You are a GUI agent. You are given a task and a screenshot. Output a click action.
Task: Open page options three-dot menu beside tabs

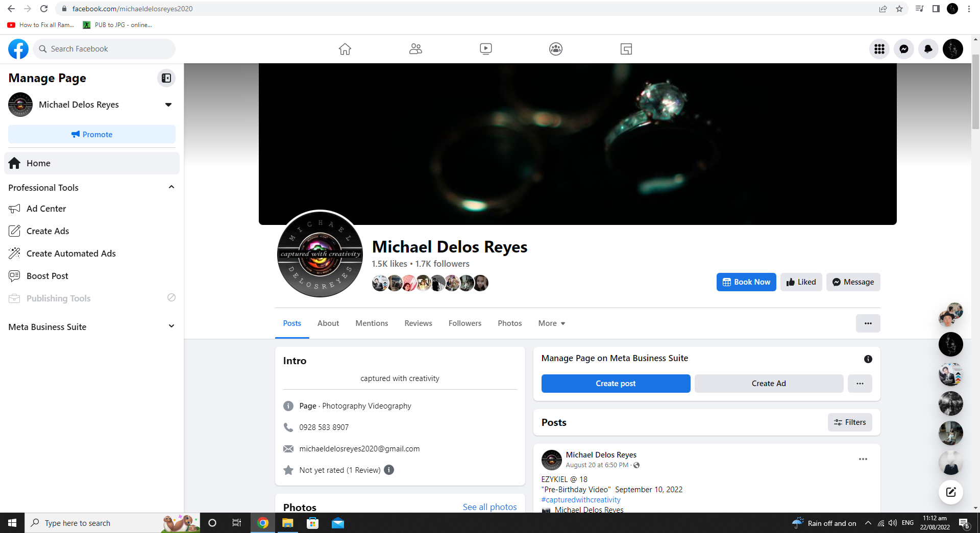[x=868, y=323]
